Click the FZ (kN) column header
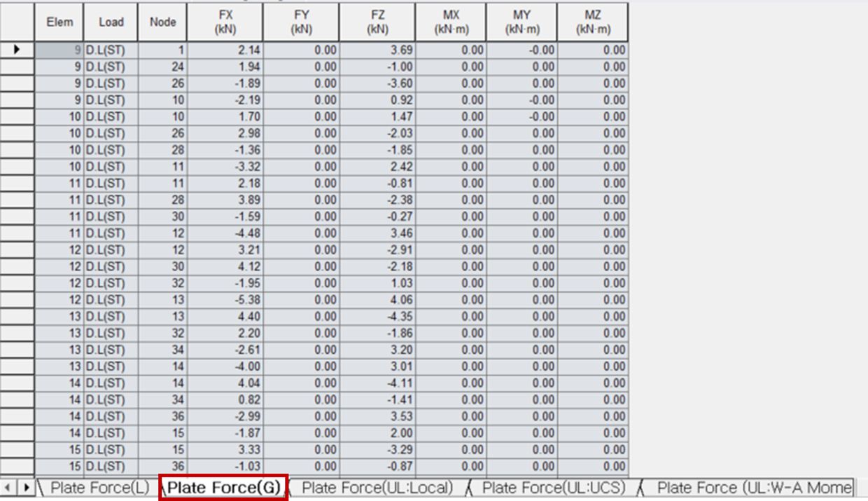Image resolution: width=868 pixels, height=501 pixels. point(378,22)
